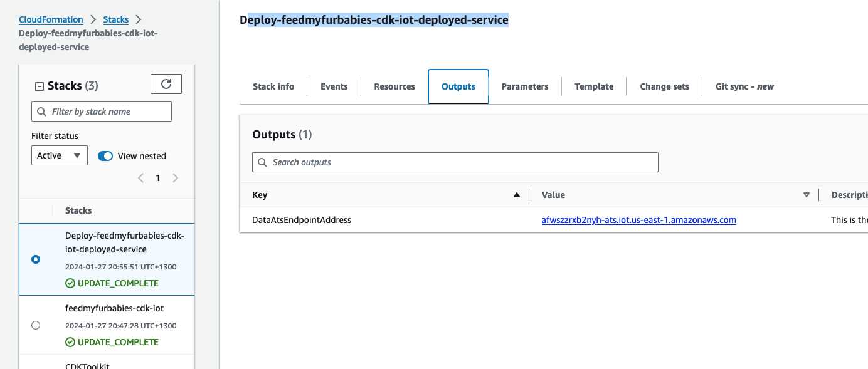Sort outputs by Key ascending arrow

click(517, 195)
